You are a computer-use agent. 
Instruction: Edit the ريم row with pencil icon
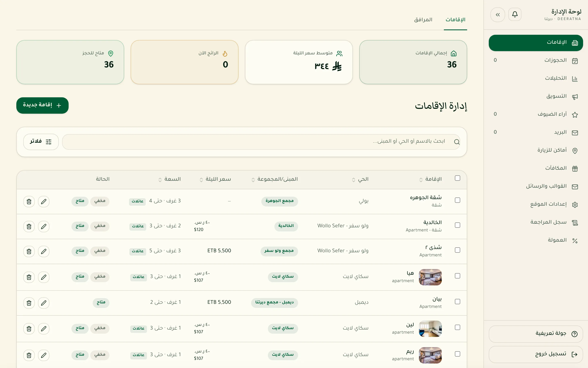click(x=44, y=355)
